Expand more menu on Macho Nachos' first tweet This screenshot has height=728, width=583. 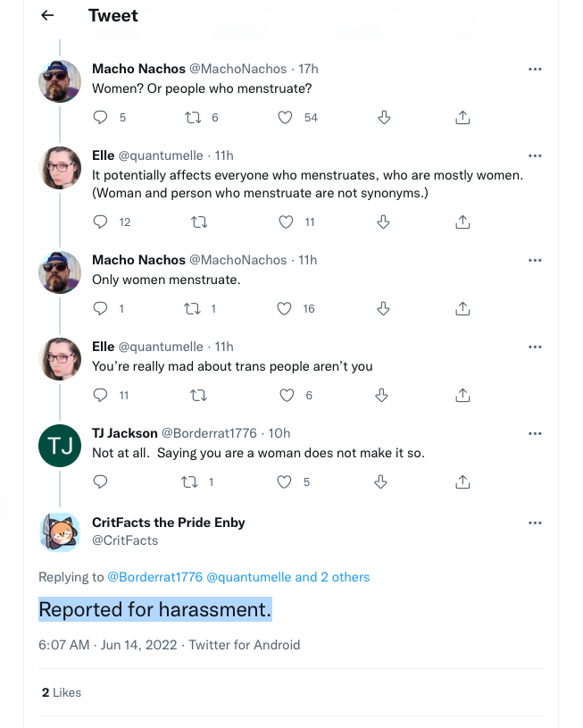coord(535,69)
